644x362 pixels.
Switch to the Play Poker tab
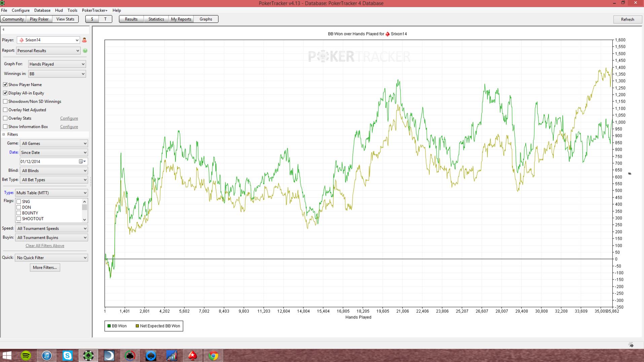[x=39, y=19]
